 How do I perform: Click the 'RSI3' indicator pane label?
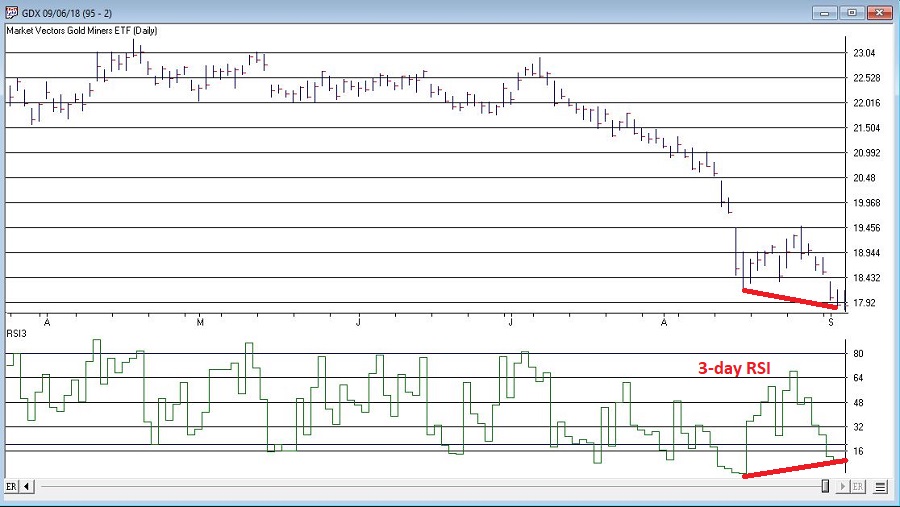[17, 333]
